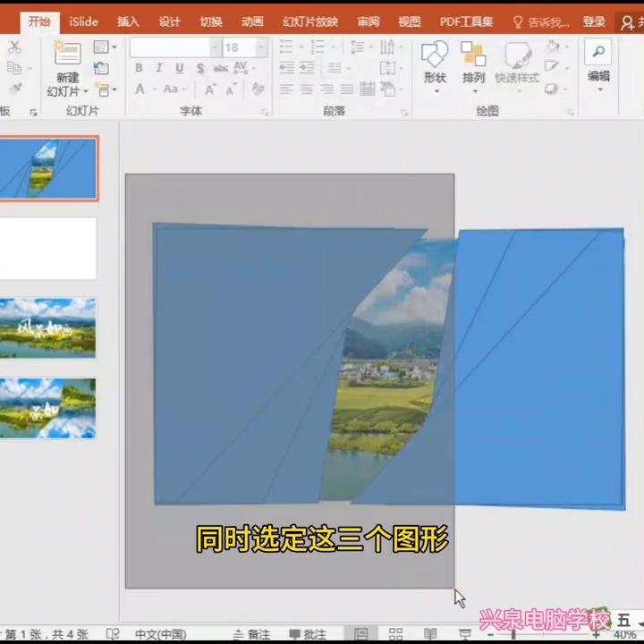Switch to Reading view icon
The height and width of the screenshot is (644, 644).
point(430,634)
